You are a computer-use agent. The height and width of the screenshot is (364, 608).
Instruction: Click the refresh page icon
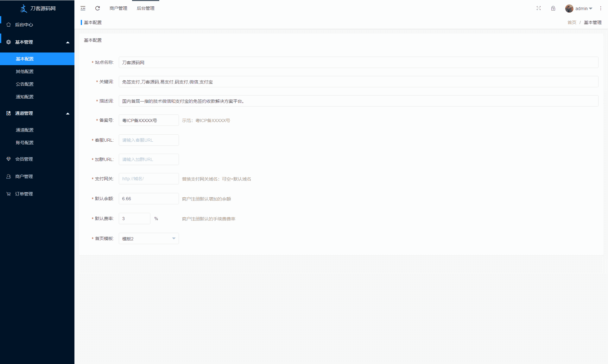pyautogui.click(x=98, y=8)
